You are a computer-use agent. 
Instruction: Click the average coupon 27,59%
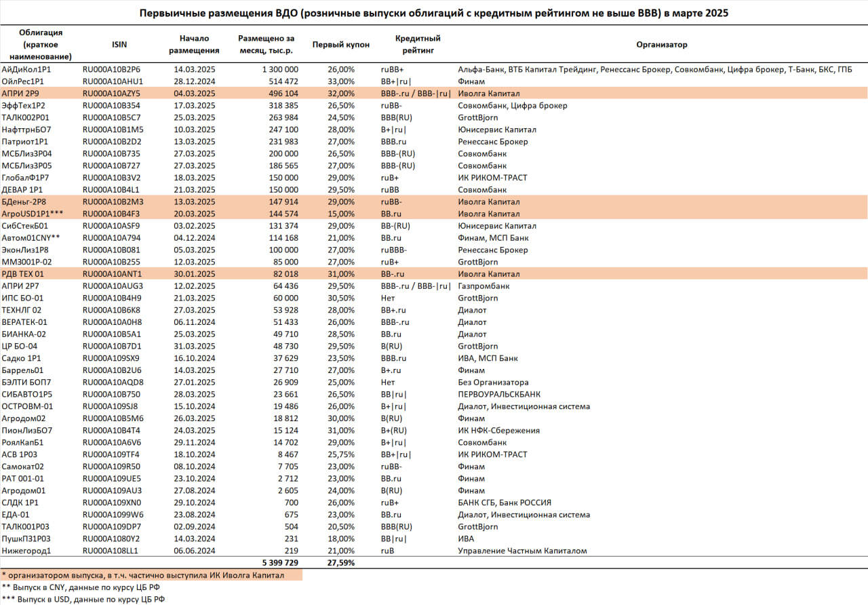click(341, 563)
